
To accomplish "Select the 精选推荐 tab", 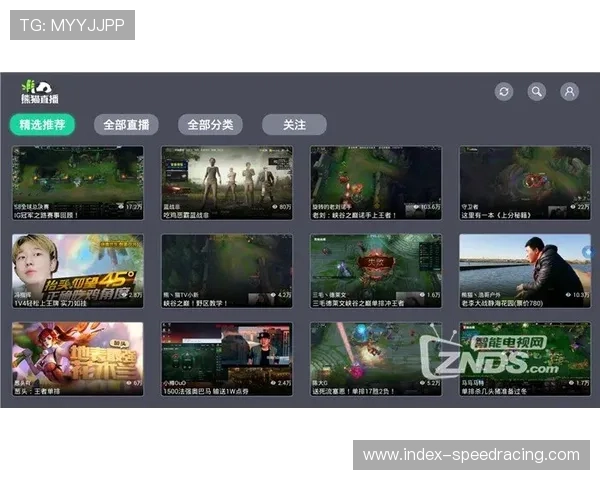I will 42,125.
